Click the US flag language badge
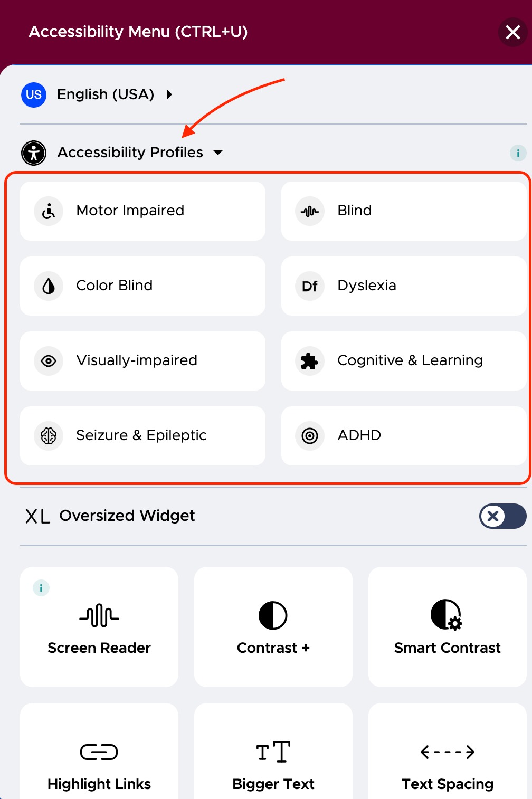Image resolution: width=532 pixels, height=799 pixels. pyautogui.click(x=33, y=95)
